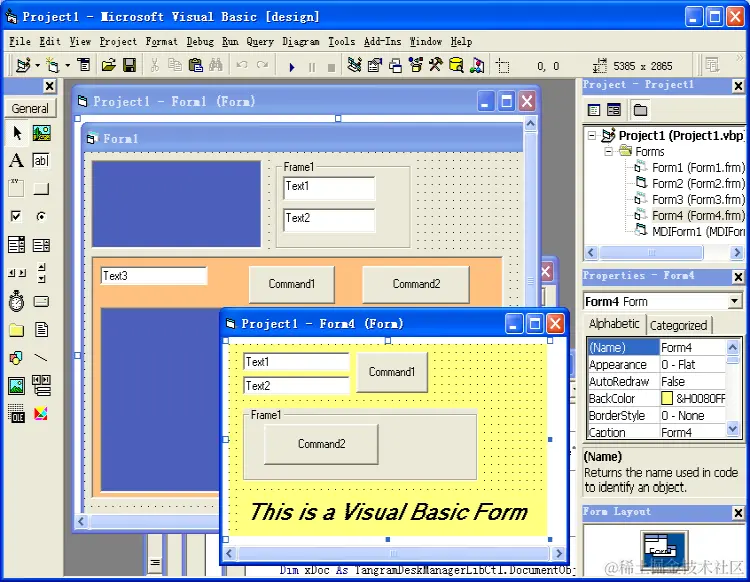Image resolution: width=750 pixels, height=582 pixels.
Task: Select the vertical scrollbar tool in toolbox
Action: pyautogui.click(x=42, y=273)
